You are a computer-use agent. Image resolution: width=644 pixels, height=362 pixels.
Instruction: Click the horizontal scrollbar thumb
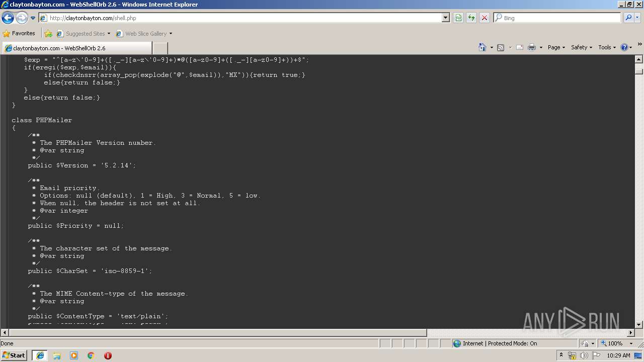pyautogui.click(x=218, y=333)
